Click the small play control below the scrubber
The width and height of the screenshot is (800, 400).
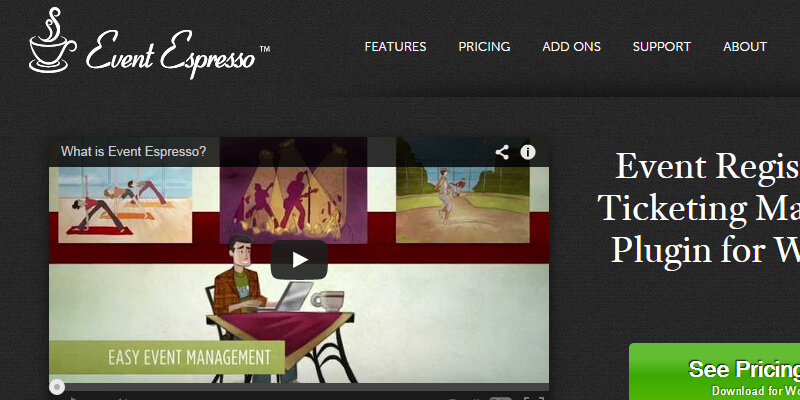[x=73, y=398]
